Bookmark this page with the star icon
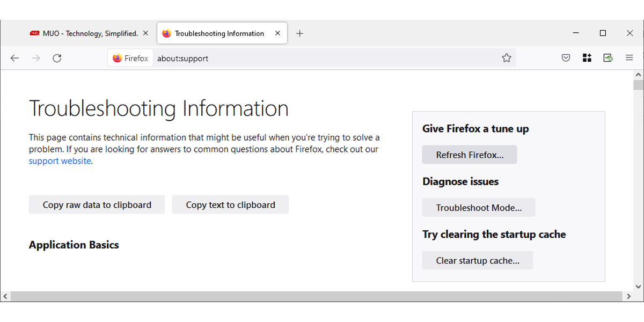 point(506,58)
